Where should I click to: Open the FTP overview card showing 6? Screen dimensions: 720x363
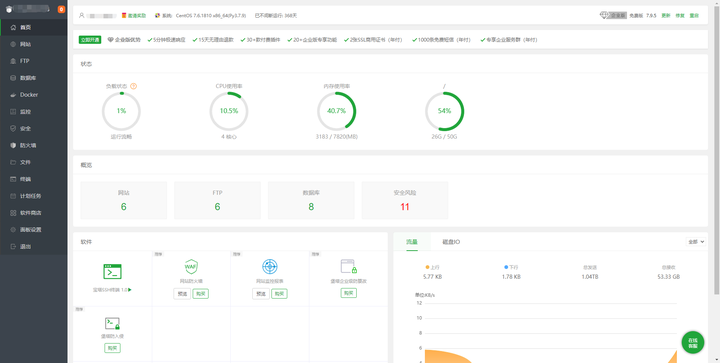217,200
